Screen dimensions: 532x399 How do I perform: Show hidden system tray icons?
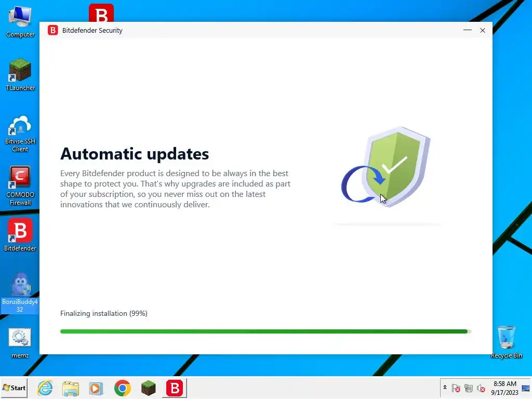click(x=445, y=388)
